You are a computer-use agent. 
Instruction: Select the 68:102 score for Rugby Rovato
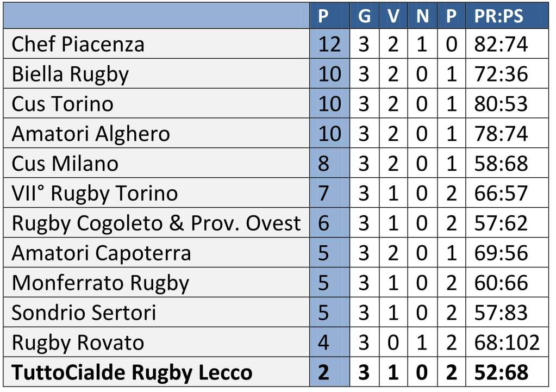point(507,343)
